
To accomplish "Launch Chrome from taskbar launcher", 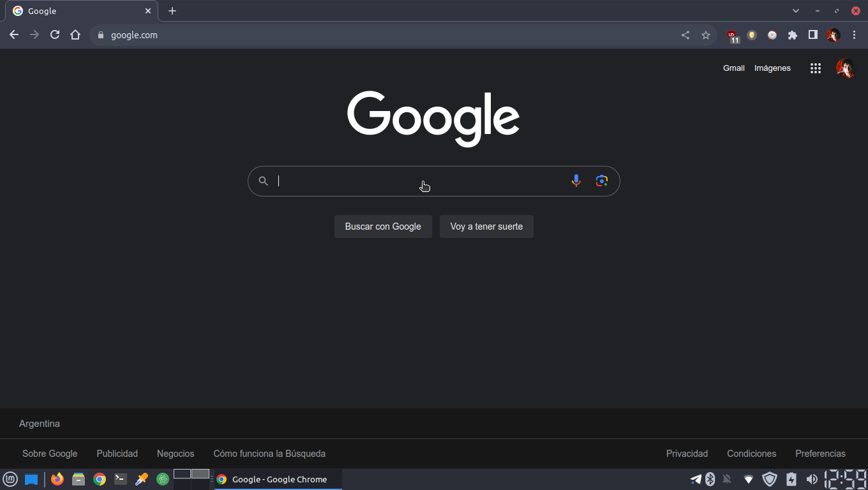I will (x=100, y=479).
